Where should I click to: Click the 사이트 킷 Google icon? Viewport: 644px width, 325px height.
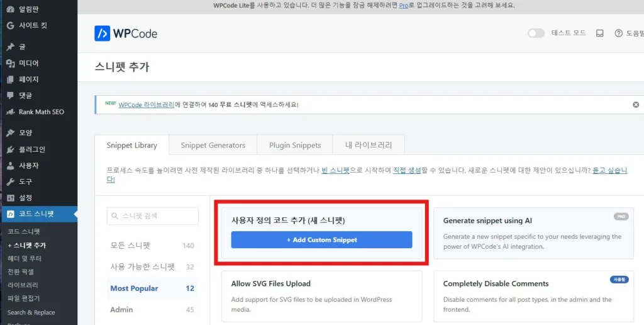pyautogui.click(x=11, y=25)
